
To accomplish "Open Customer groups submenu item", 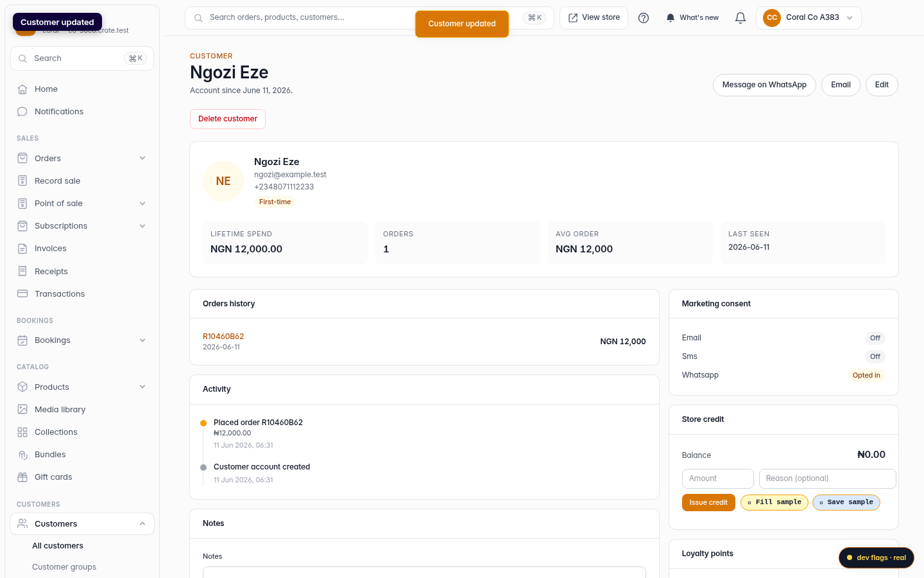I will tap(64, 567).
